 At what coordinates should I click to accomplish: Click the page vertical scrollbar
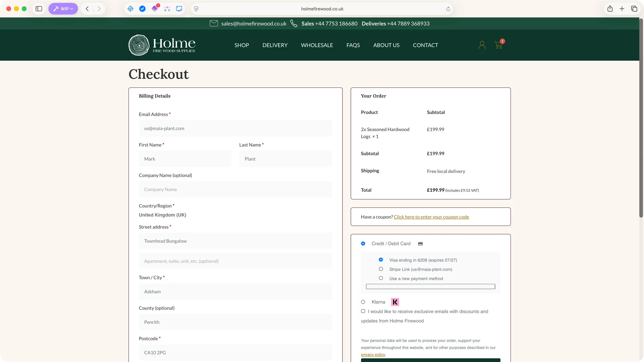tap(641, 117)
